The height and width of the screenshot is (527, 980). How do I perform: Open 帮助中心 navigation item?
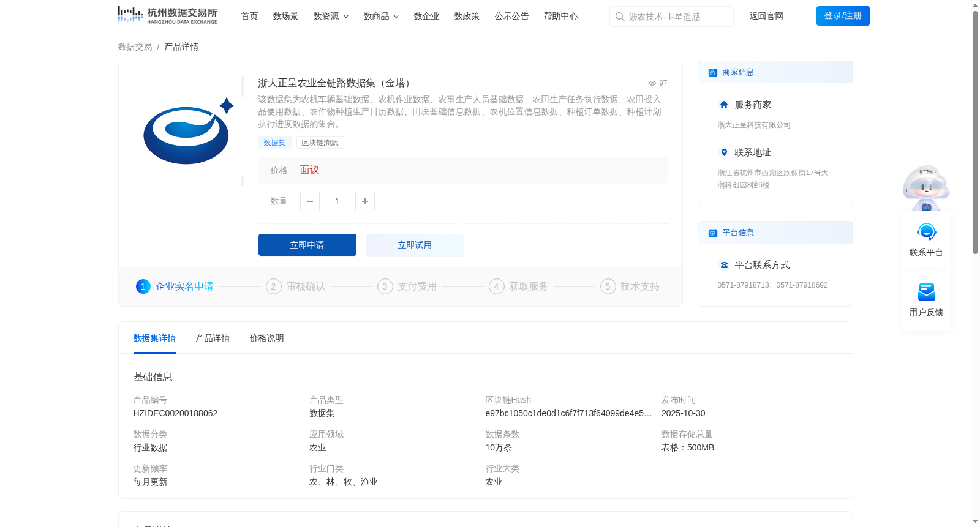pos(560,17)
